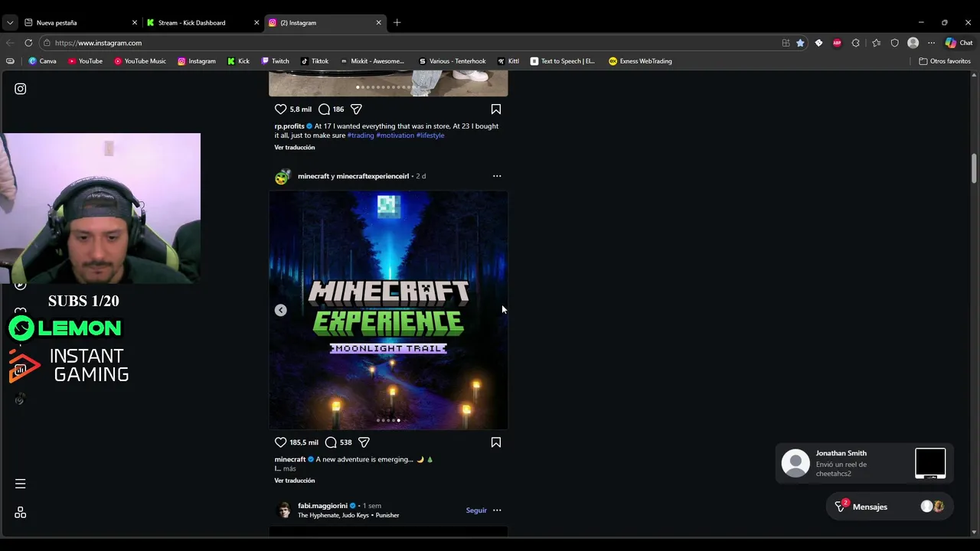Open comments on the rp.profits post
The height and width of the screenshot is (551, 980).
tap(324, 109)
